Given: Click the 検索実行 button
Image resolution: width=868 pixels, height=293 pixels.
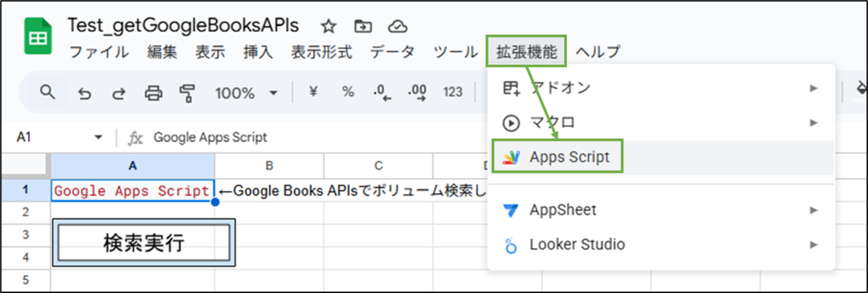Looking at the screenshot, I should [x=144, y=243].
